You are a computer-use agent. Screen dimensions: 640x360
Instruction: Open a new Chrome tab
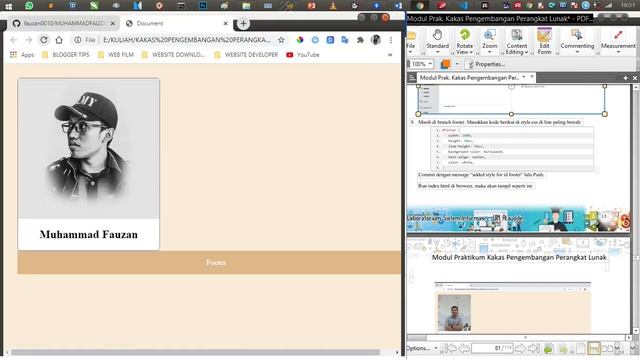pyautogui.click(x=243, y=23)
